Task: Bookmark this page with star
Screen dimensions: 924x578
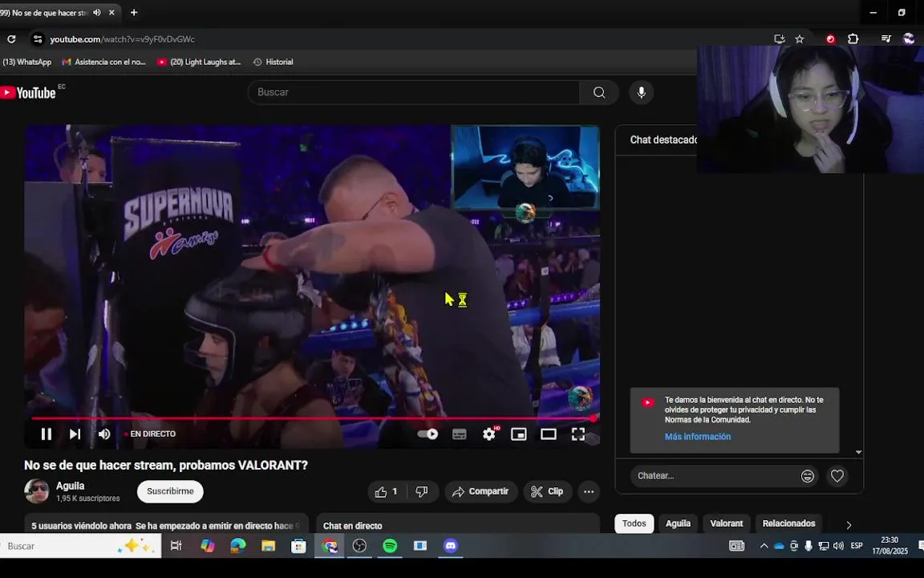Action: click(799, 39)
